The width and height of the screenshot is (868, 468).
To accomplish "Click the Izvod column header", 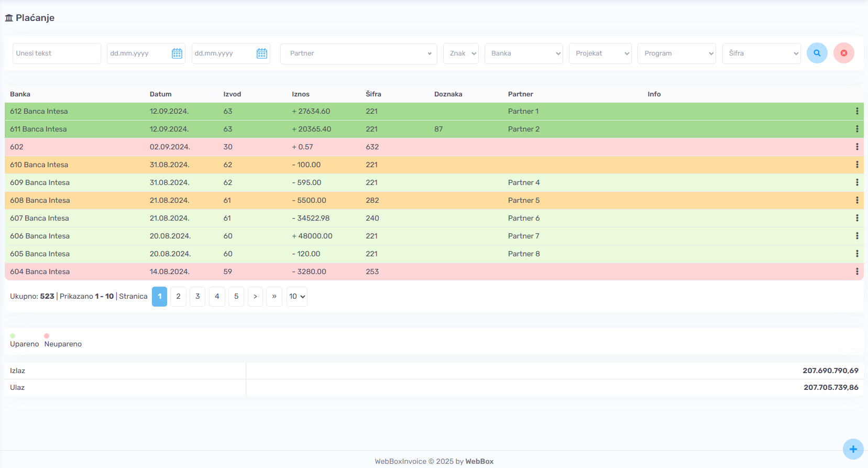I will tap(232, 94).
